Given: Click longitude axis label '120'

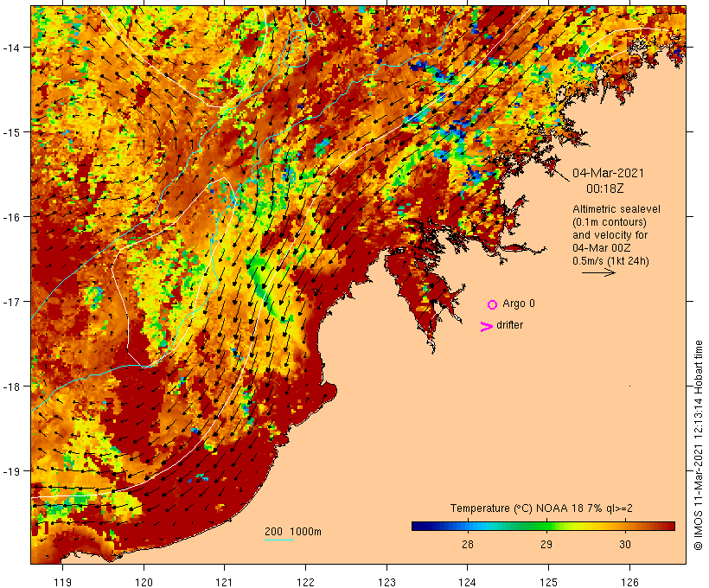Looking at the screenshot, I should tap(144, 582).
